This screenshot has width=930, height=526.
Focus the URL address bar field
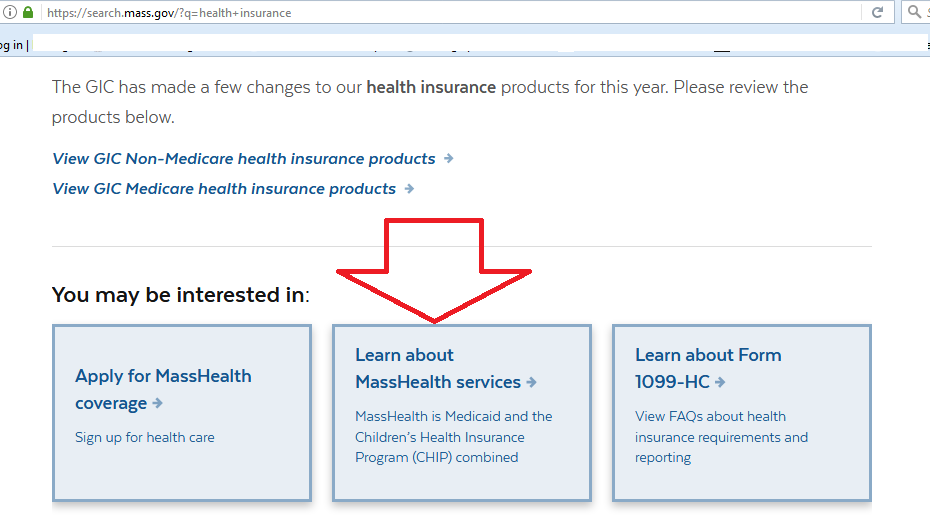click(x=450, y=13)
